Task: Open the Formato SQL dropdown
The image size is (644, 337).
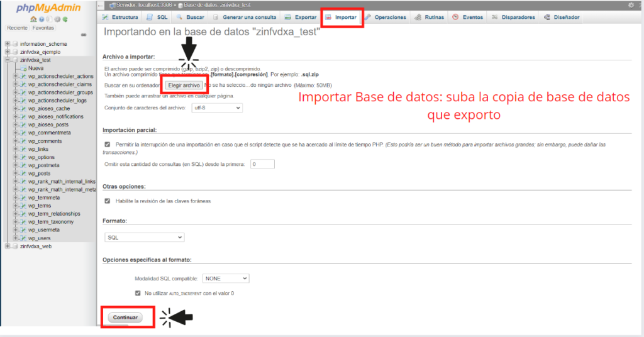Action: coord(144,237)
